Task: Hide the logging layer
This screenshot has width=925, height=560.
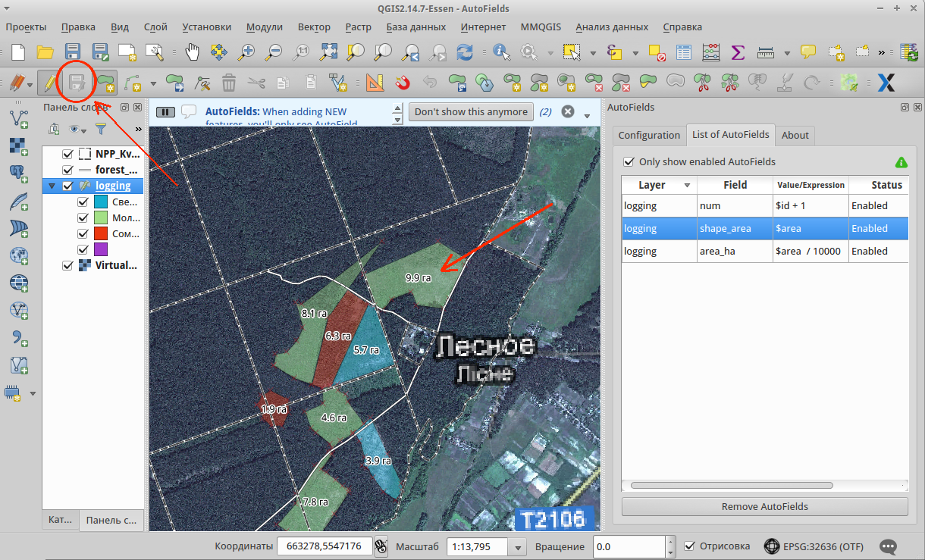Action: point(67,185)
